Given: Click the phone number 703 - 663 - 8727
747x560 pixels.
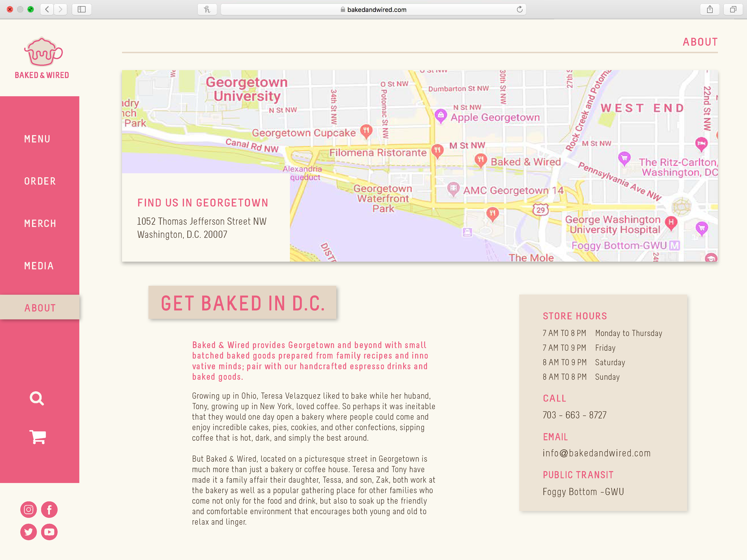Looking at the screenshot, I should 574,415.
